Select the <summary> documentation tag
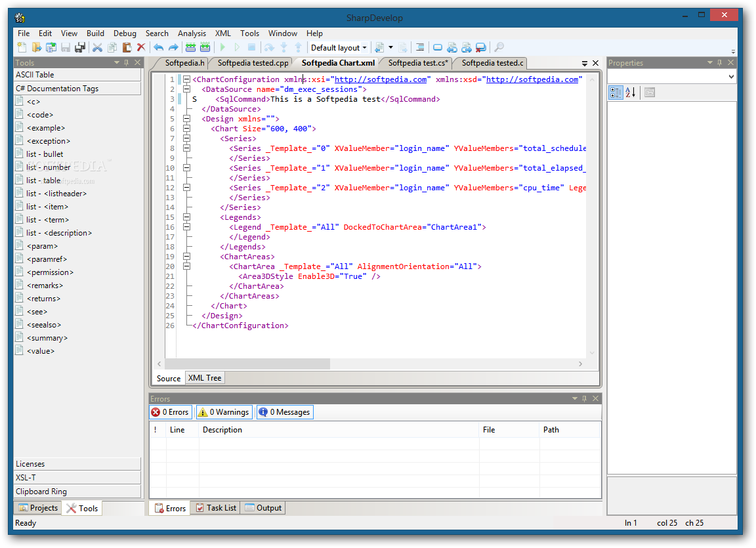The image size is (756, 548). pyautogui.click(x=47, y=338)
